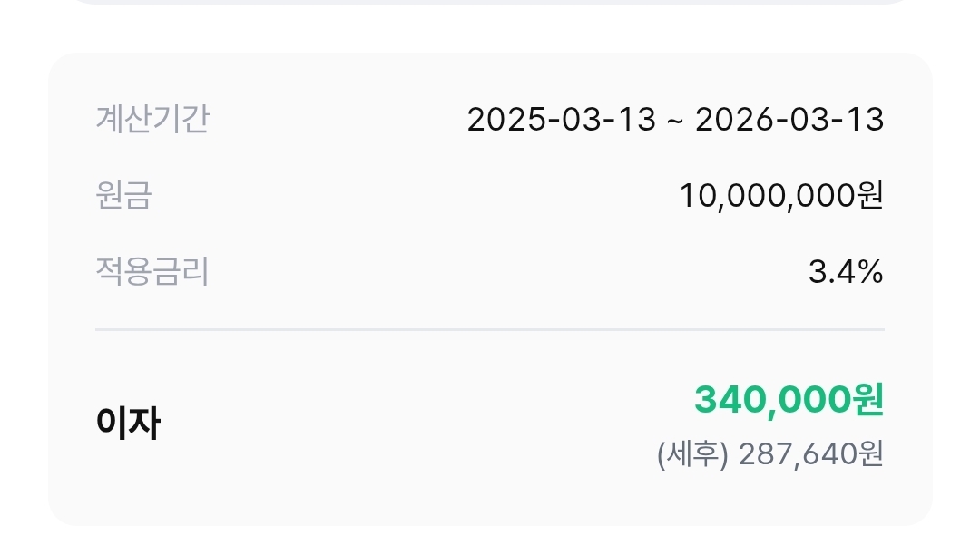This screenshot has width=980, height=555.
Task: Select the start date 2025-03-13
Action: coord(561,120)
